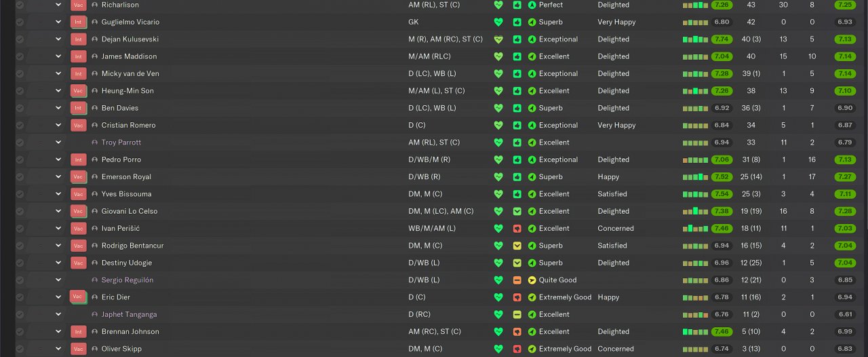Screen dimensions: 868x357
Task: Click the form bars for Ivan Perišić
Action: pyautogui.click(x=695, y=229)
